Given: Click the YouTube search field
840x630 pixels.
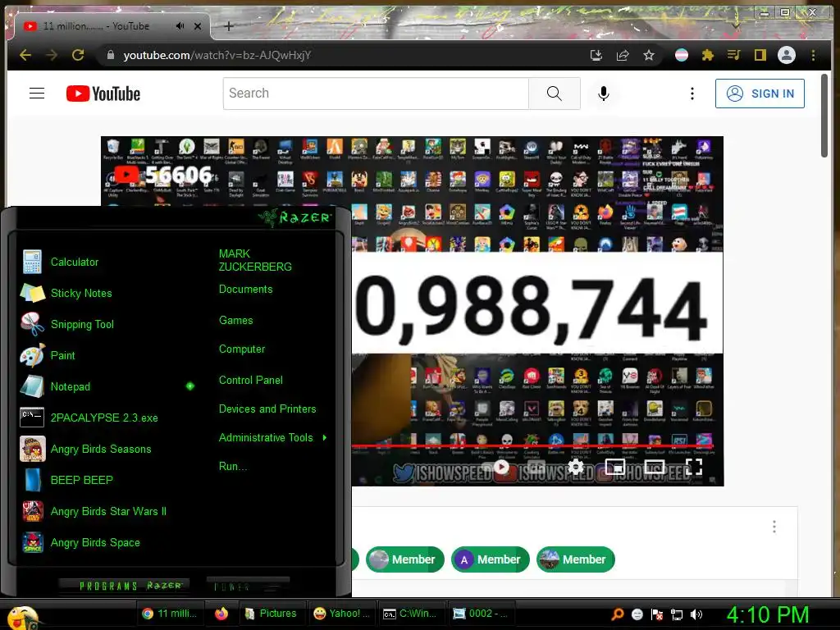Looking at the screenshot, I should 376,94.
